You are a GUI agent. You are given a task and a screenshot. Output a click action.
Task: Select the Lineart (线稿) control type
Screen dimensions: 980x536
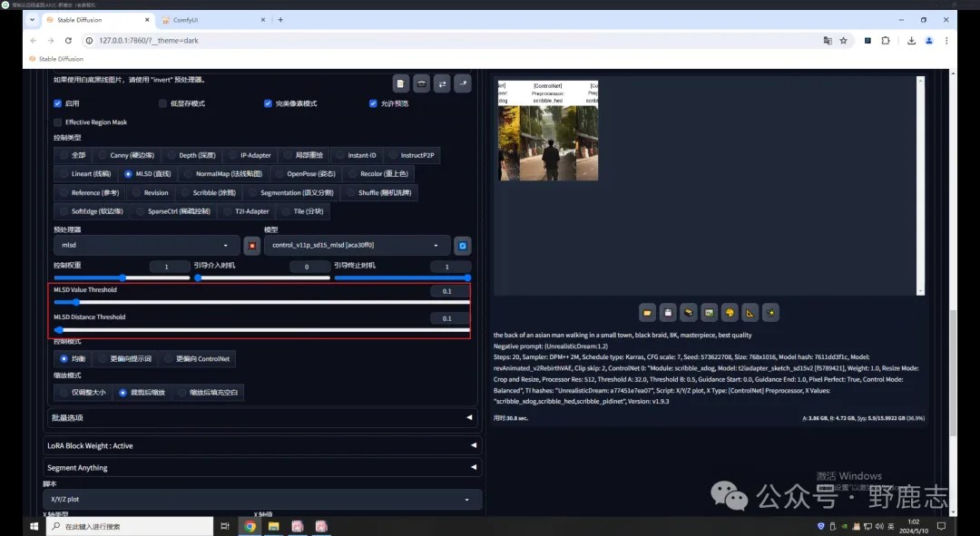coord(85,173)
